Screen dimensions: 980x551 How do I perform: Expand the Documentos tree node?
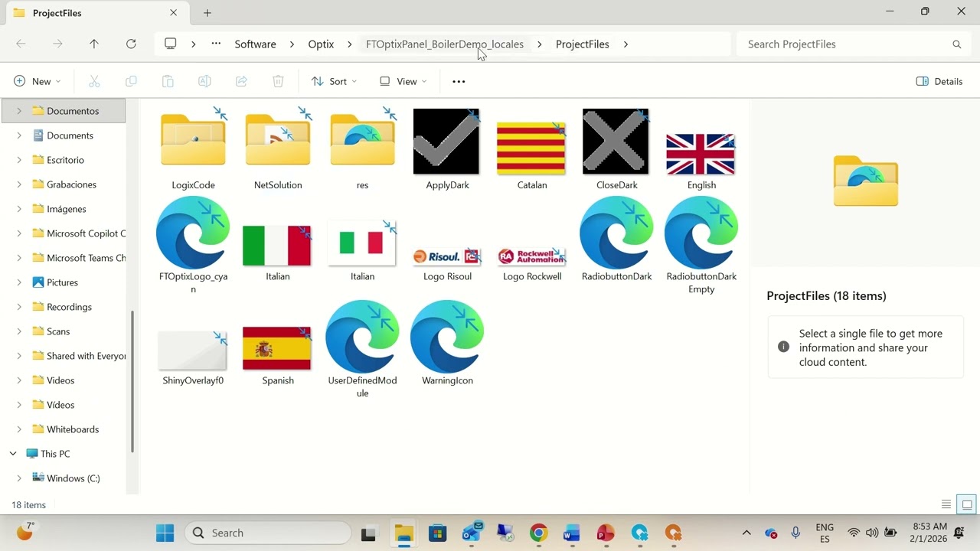coord(19,111)
